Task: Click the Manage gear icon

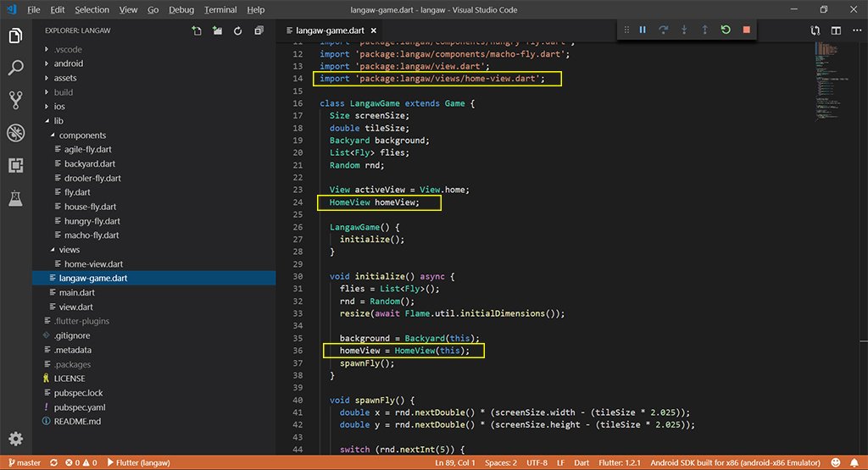Action: pyautogui.click(x=15, y=439)
